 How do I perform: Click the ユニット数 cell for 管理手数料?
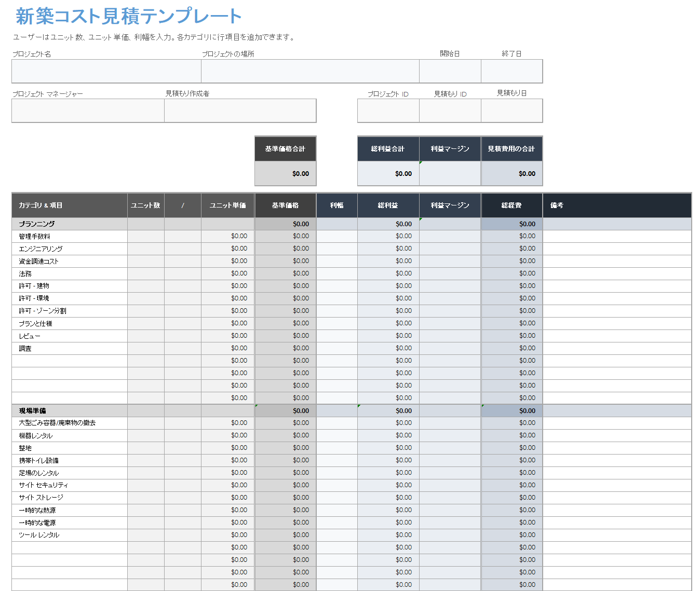(146, 237)
